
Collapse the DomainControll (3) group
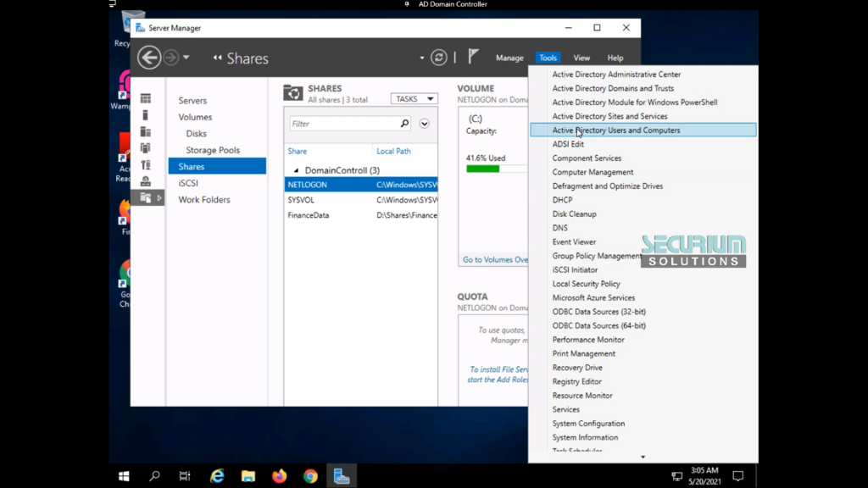click(296, 170)
